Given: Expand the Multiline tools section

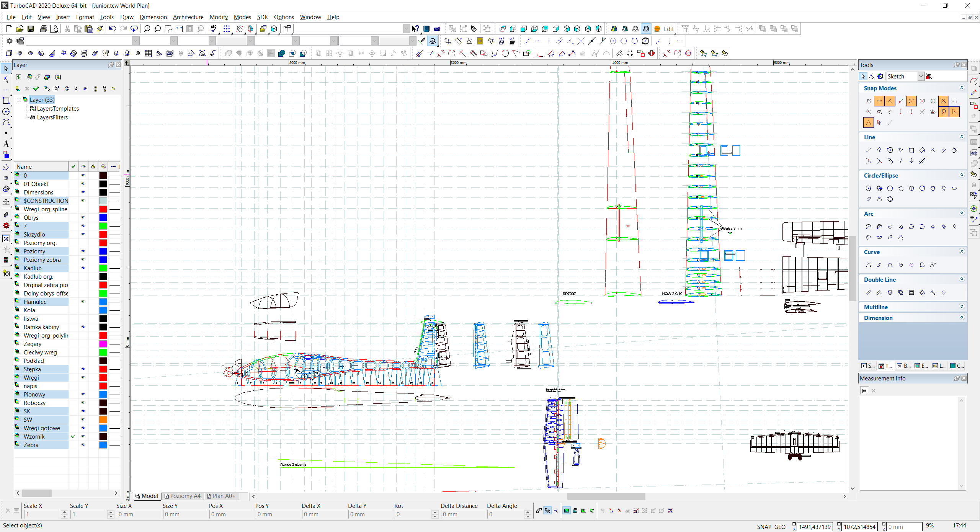Looking at the screenshot, I should click(x=962, y=307).
